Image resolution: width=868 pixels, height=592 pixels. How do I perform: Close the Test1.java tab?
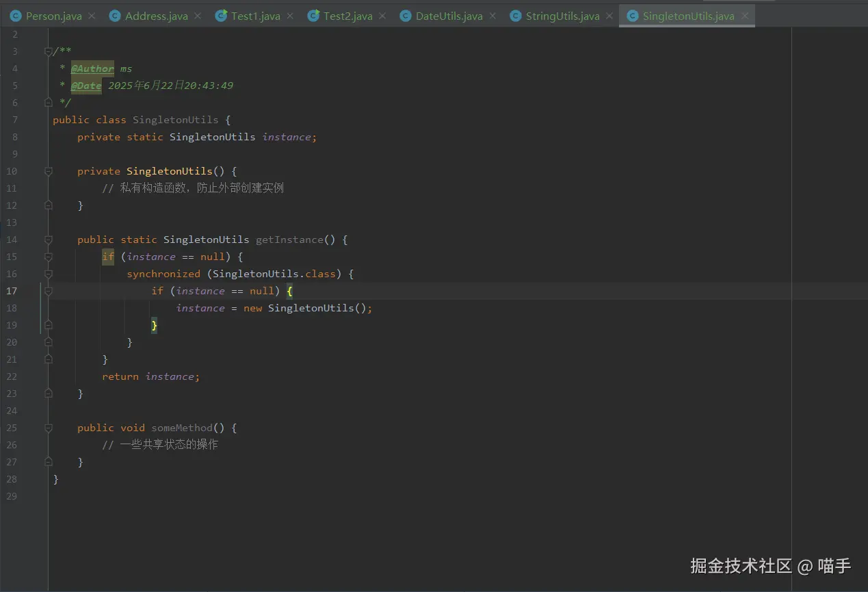[290, 16]
